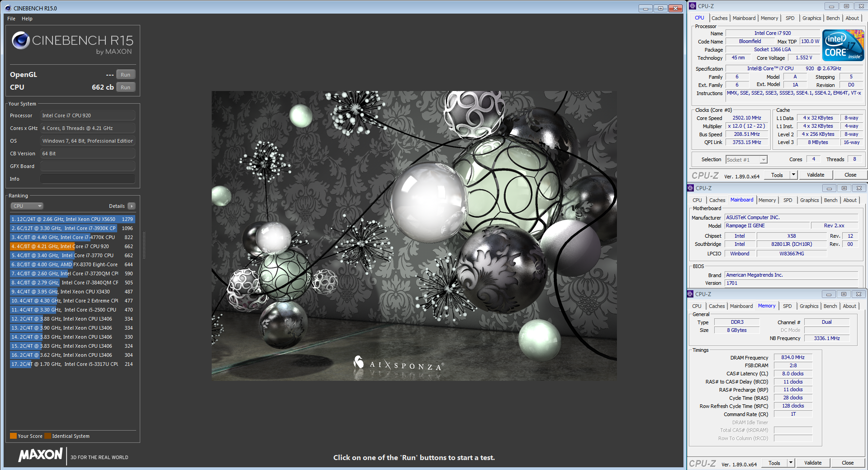Maximize the Cinebench window

(x=660, y=8)
